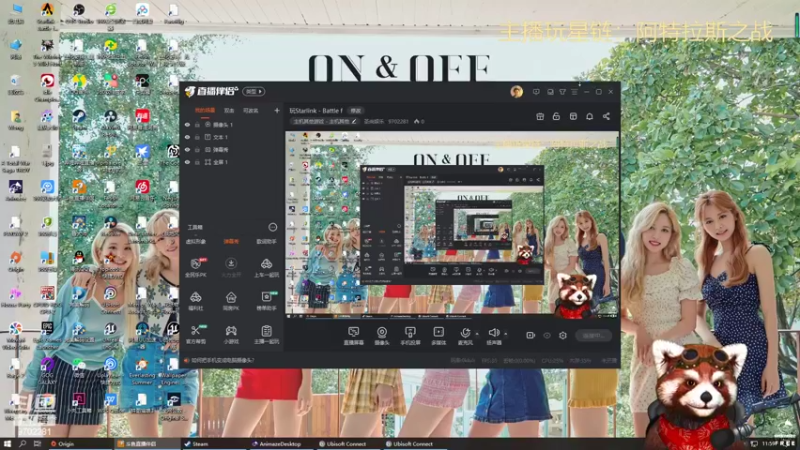The image size is (800, 450).
Task: Add a 摄像头 camera source from bottom bar
Action: click(x=382, y=336)
